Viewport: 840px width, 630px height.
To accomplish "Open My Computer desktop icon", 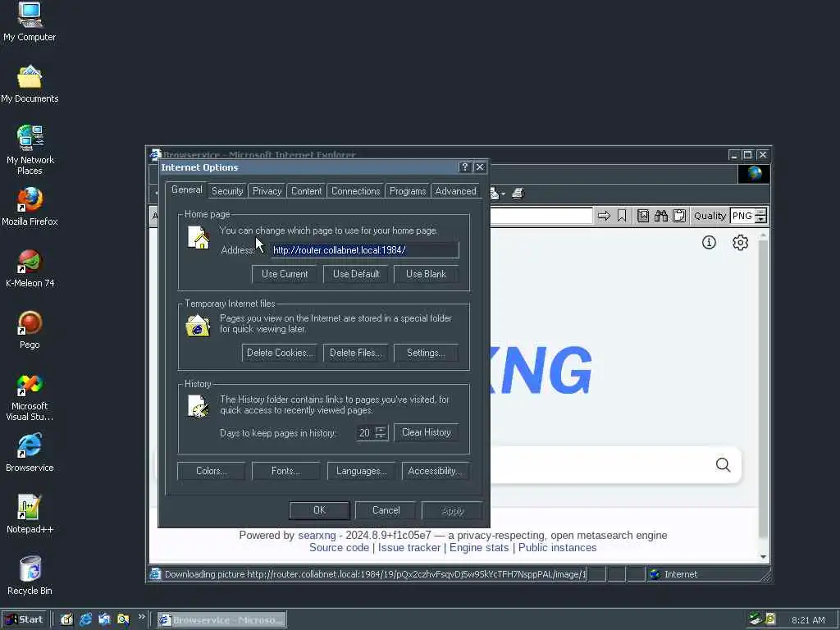I will (x=30, y=21).
